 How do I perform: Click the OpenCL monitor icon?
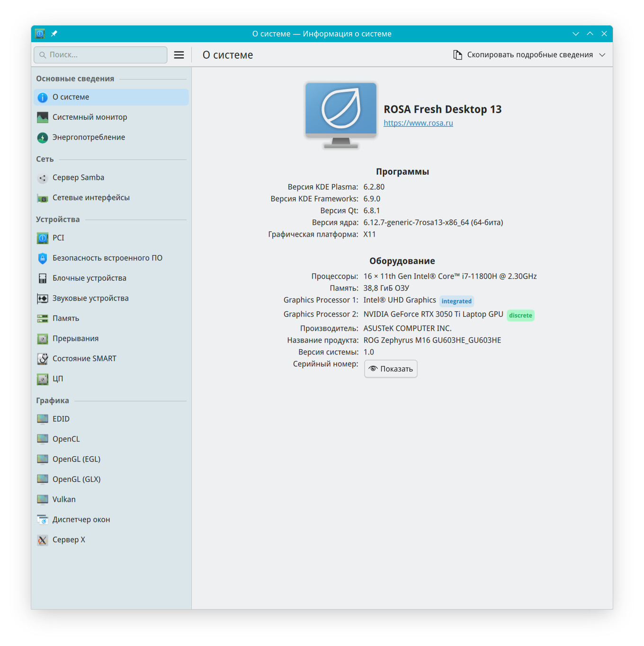click(43, 439)
